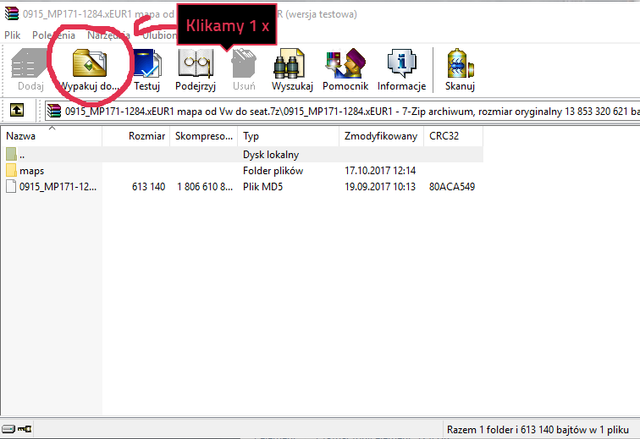Click compressed value '1 806 610 8...'
This screenshot has width=640, height=439.
pyautogui.click(x=205, y=187)
